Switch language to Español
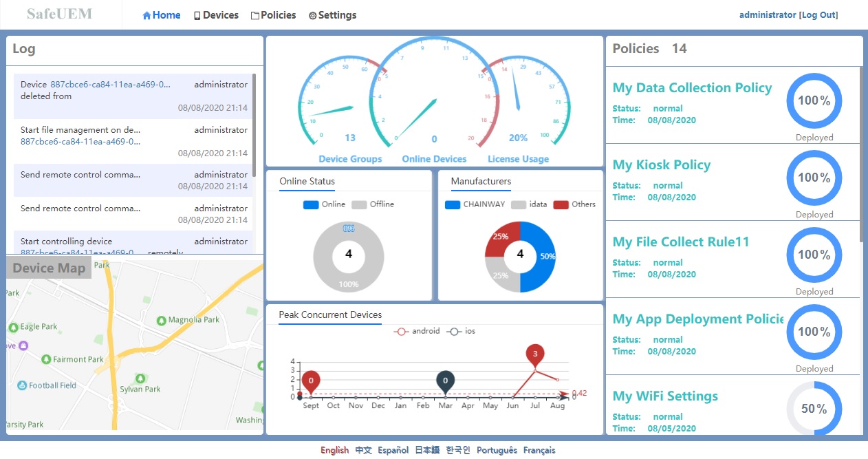Screen dimensions: 868x459 coord(393,450)
